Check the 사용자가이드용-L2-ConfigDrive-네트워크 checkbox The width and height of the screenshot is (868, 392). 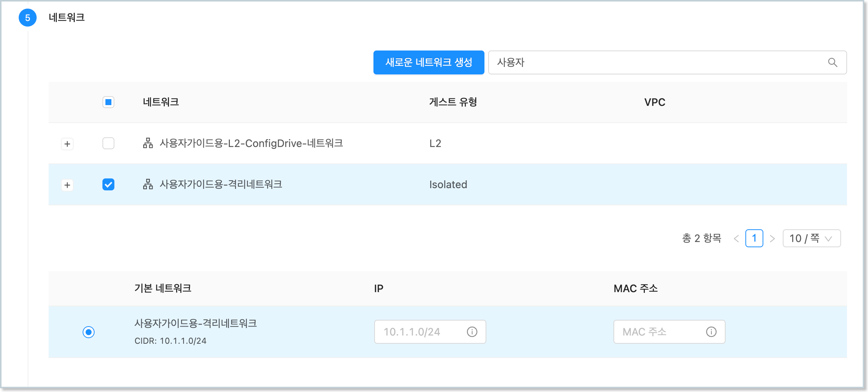point(108,143)
